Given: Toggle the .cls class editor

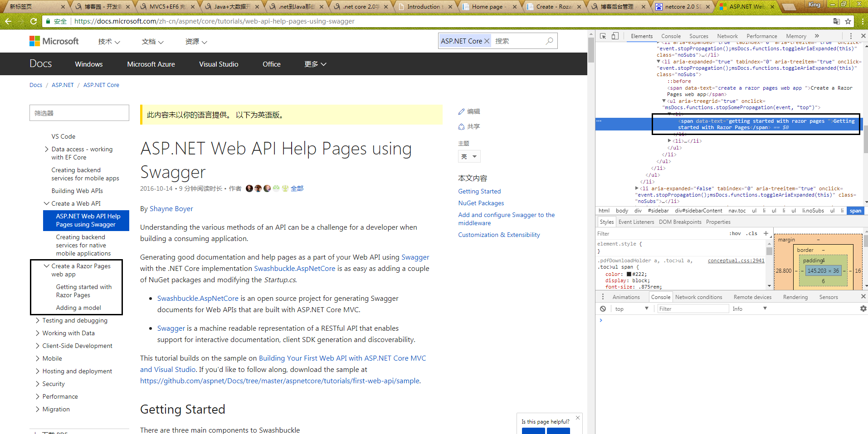Looking at the screenshot, I should 752,233.
